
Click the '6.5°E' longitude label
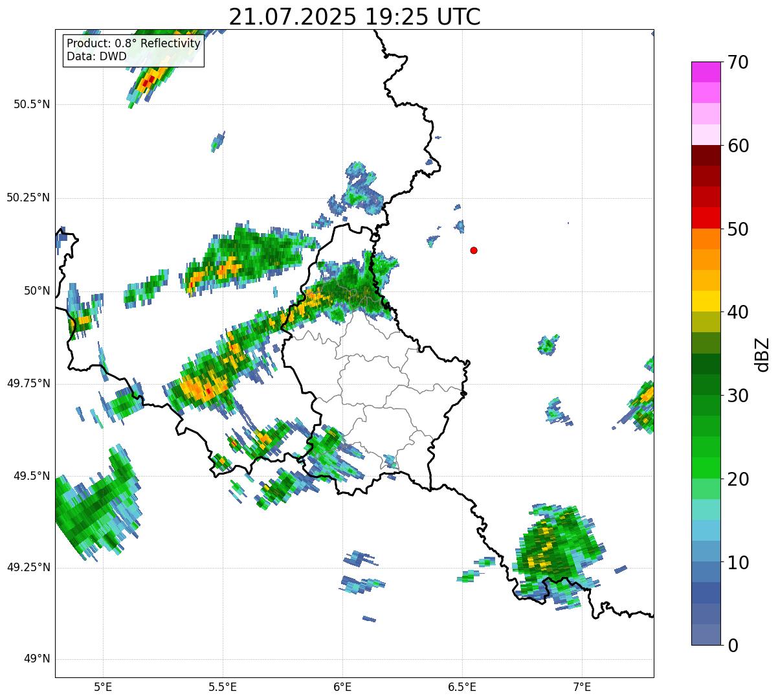point(462,687)
